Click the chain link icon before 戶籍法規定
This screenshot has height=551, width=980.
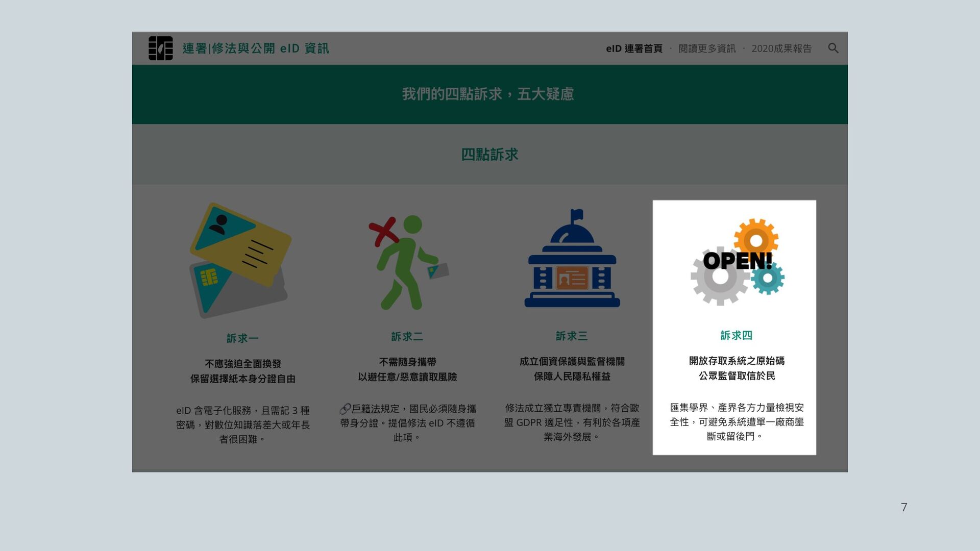(345, 409)
